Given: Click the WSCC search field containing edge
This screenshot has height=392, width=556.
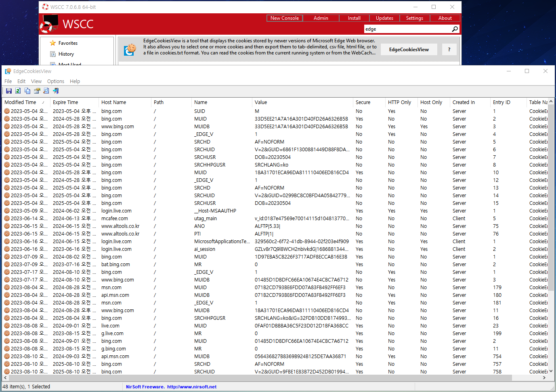Looking at the screenshot, I should coord(408,29).
